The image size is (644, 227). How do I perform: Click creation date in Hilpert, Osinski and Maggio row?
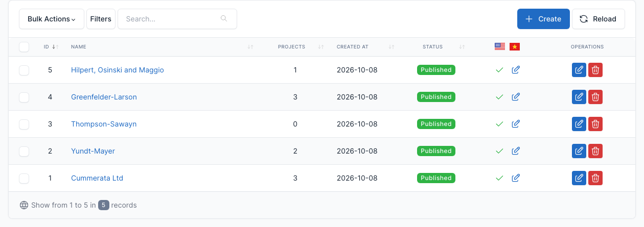pos(357,70)
